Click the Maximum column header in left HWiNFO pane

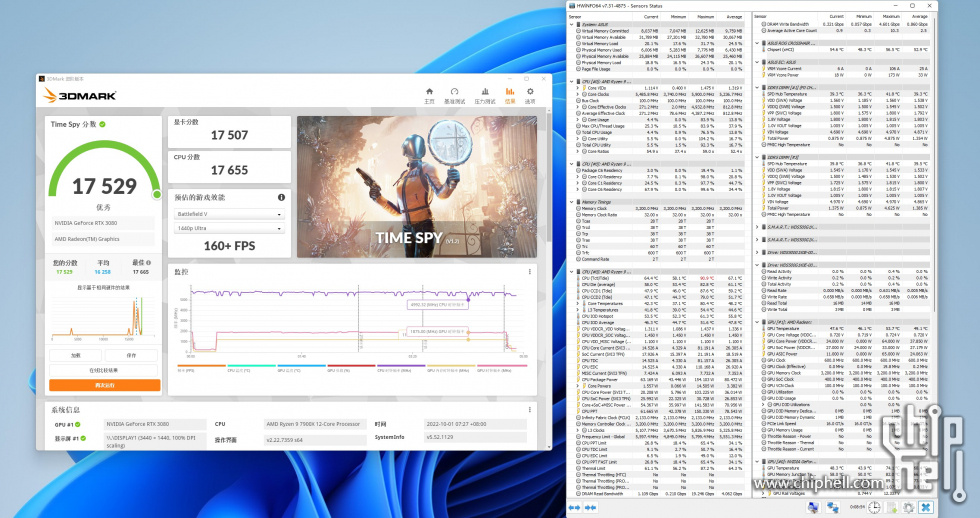point(706,17)
